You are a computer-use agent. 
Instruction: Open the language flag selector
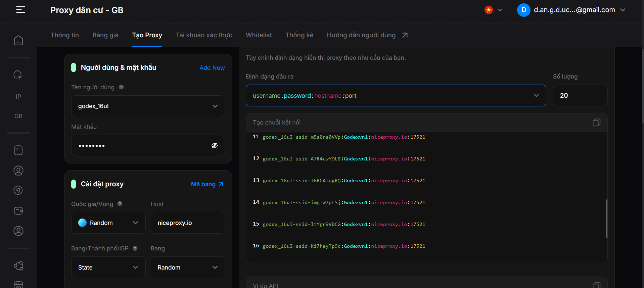click(493, 10)
